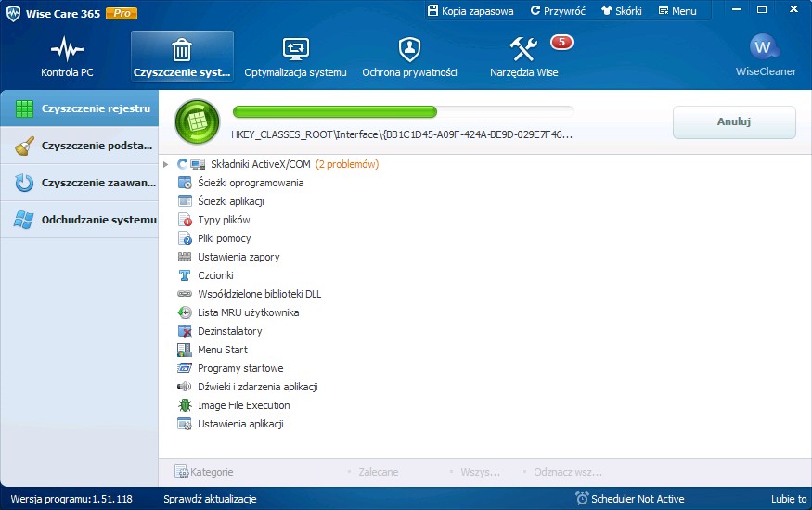Switch to Czyszczenie podstawowe tab
This screenshot has height=510, width=812.
[79, 146]
